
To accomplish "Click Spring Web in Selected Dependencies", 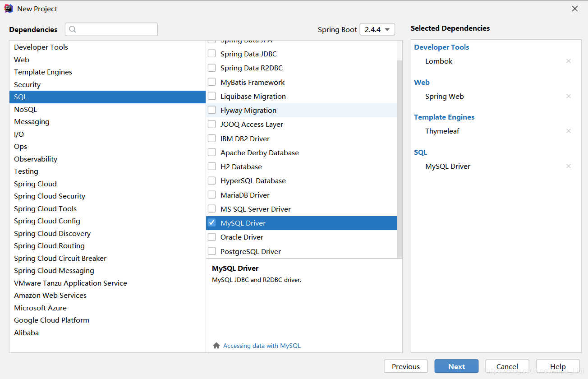I will 445,97.
